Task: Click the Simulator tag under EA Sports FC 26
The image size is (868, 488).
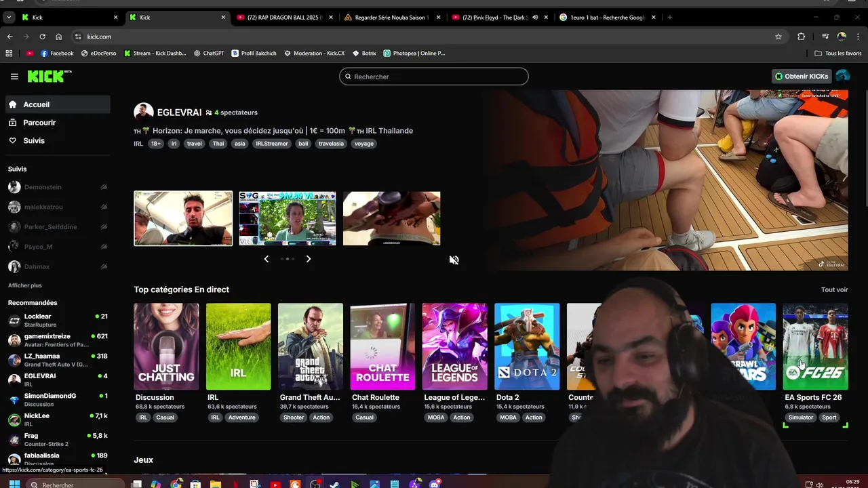Action: coord(800,418)
